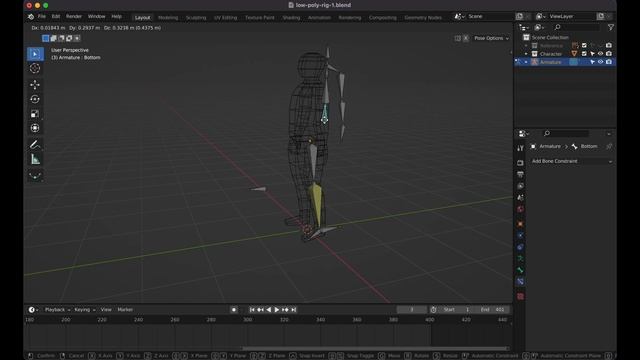
Task: Enable auto keying record button
Action: (x=234, y=310)
